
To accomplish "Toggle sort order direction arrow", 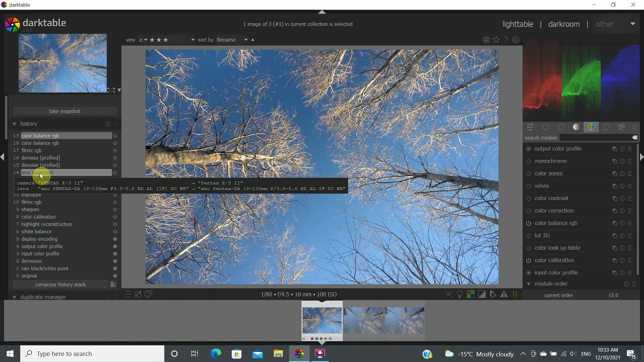I will point(253,40).
